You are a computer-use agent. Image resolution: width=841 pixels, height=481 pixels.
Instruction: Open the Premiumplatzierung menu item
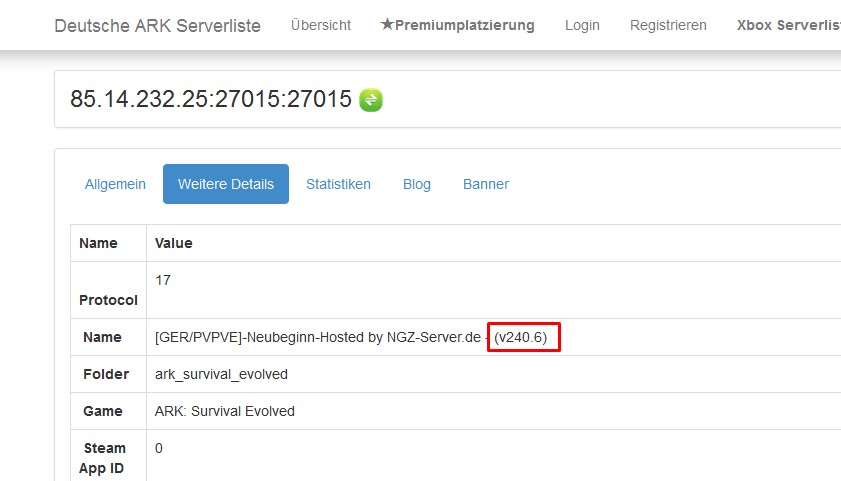(458, 25)
